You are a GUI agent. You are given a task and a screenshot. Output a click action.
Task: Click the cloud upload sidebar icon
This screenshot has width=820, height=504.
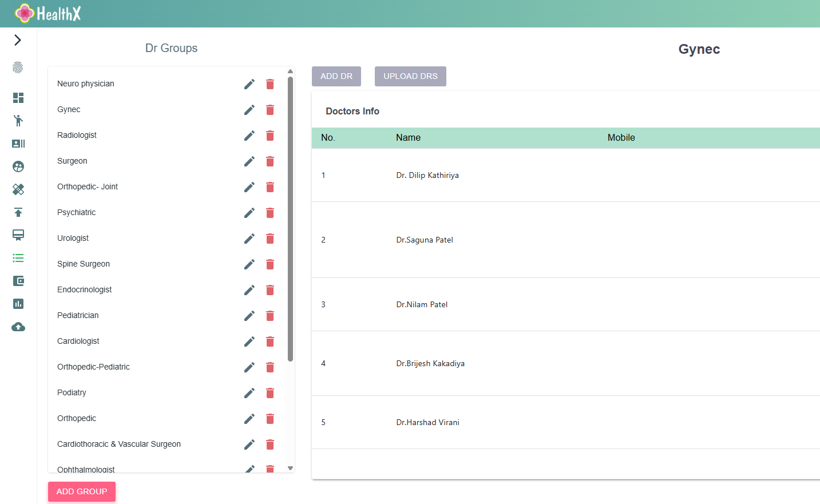click(18, 327)
